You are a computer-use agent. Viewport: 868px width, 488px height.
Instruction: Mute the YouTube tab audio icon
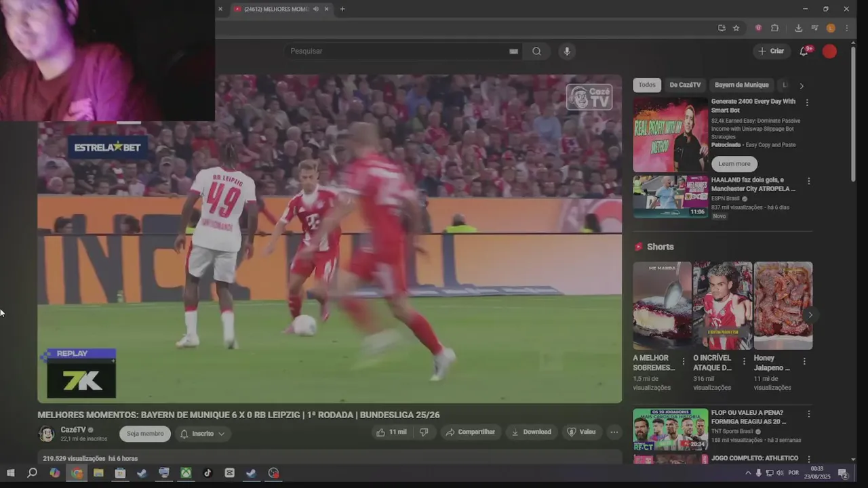tap(316, 9)
